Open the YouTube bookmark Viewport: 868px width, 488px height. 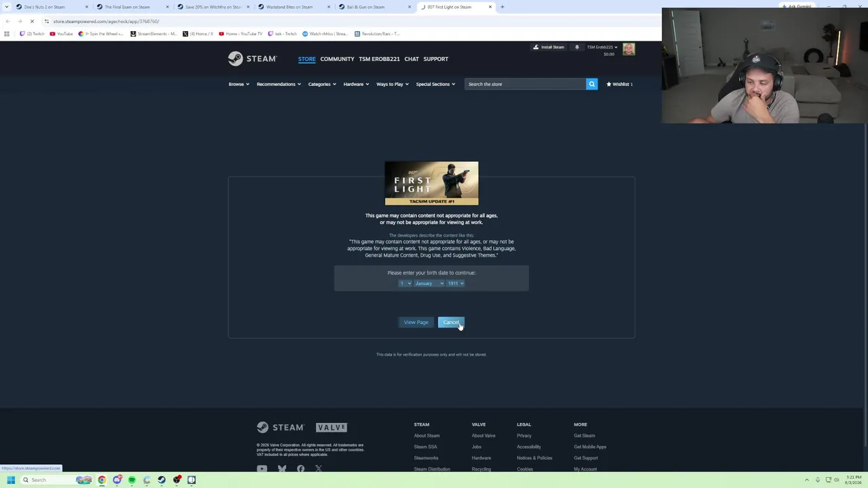click(x=61, y=33)
